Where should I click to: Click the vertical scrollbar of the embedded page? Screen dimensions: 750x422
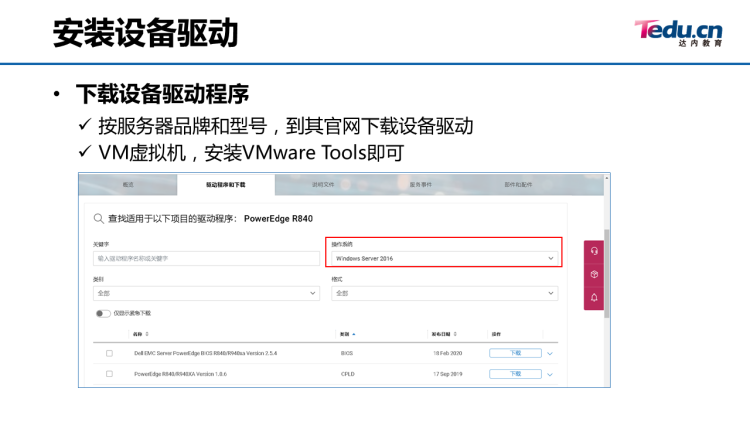click(607, 274)
